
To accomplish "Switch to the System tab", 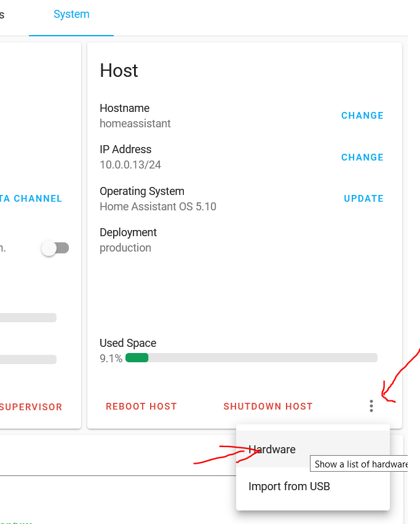I will click(x=71, y=14).
